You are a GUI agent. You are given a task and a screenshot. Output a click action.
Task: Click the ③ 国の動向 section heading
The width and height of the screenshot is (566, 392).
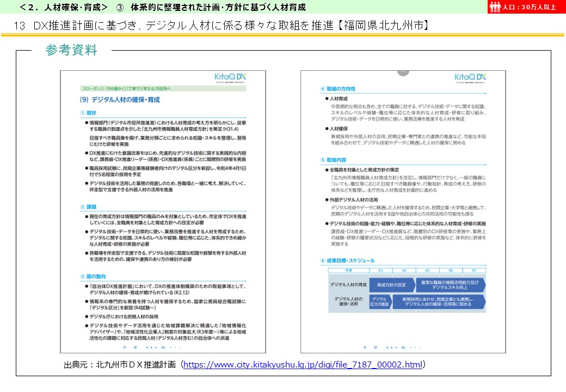(x=93, y=277)
